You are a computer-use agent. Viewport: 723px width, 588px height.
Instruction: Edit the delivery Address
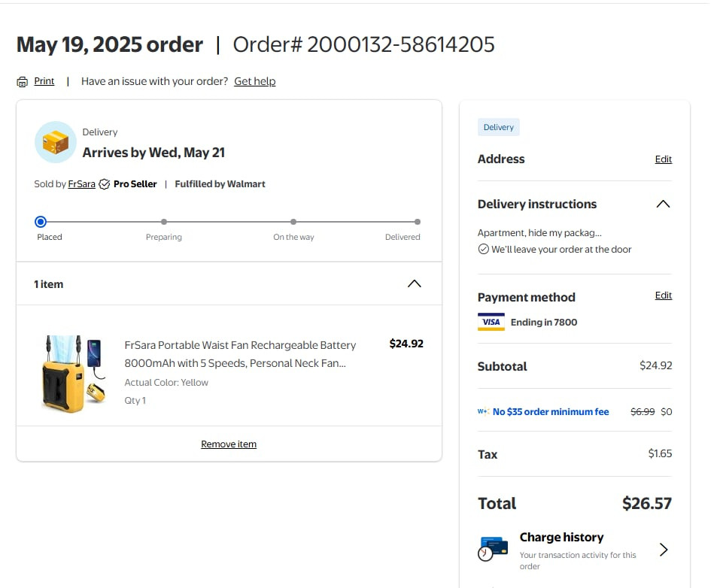[x=664, y=159]
